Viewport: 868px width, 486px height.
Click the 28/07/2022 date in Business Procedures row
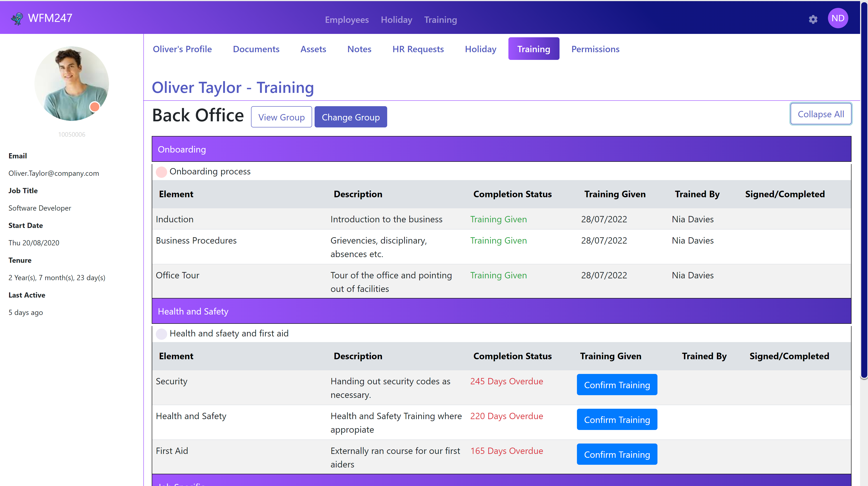[604, 240]
